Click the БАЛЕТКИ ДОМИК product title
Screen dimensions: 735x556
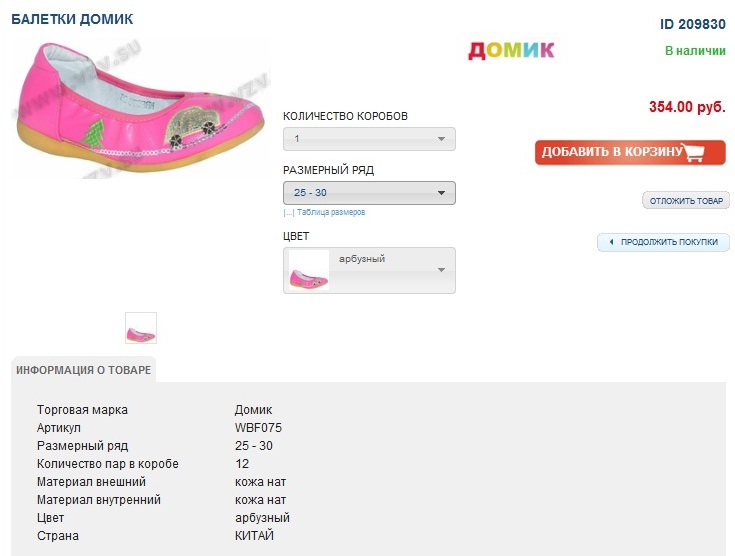[x=72, y=20]
